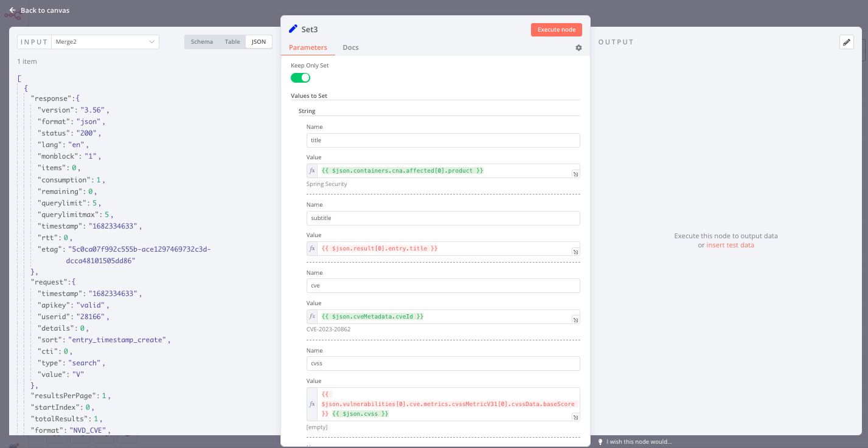868x448 pixels.
Task: Switch input view to Table
Action: [232, 42]
